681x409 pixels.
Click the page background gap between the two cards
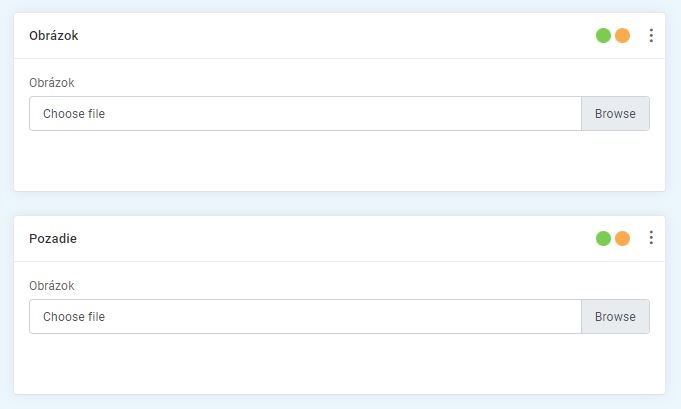point(339,204)
